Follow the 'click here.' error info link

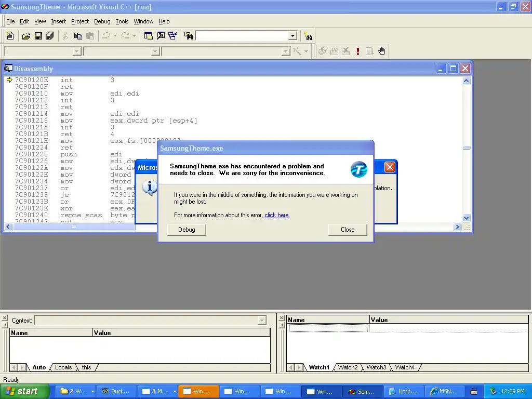point(277,215)
